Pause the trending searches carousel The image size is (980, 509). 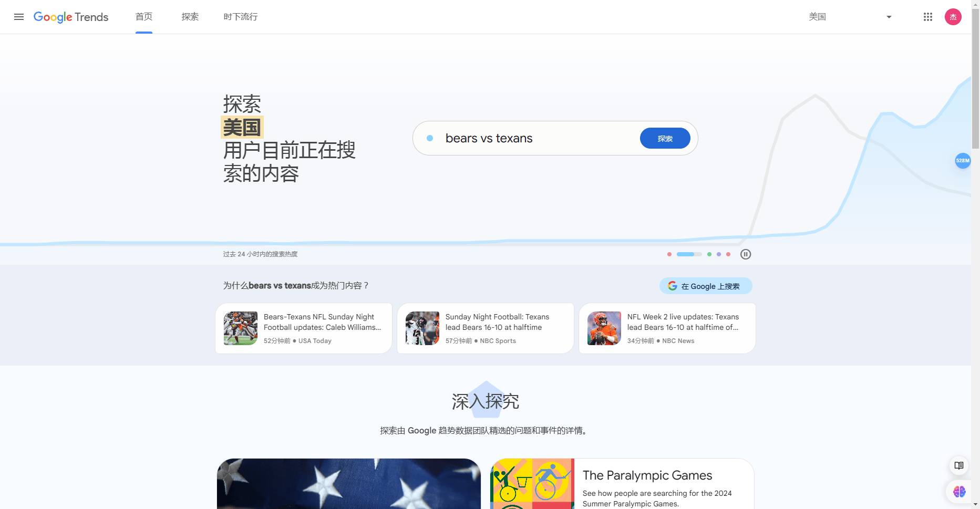tap(746, 254)
